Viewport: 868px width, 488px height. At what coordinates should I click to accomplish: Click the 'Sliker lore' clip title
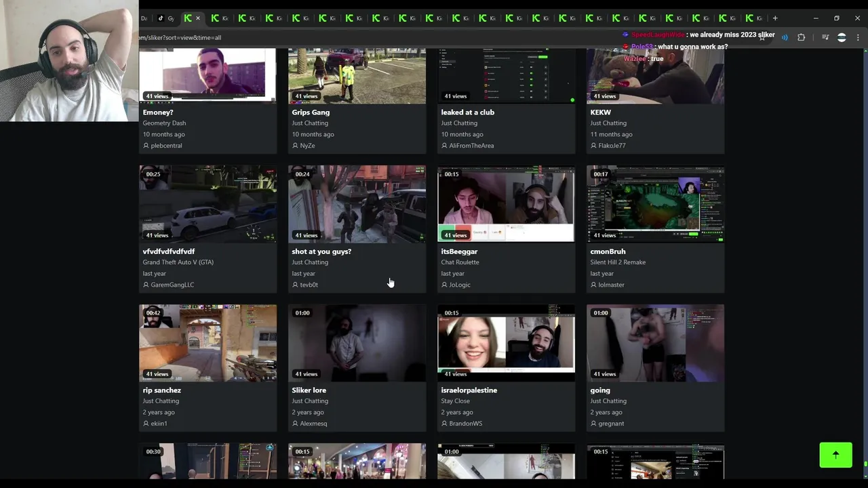[309, 390]
